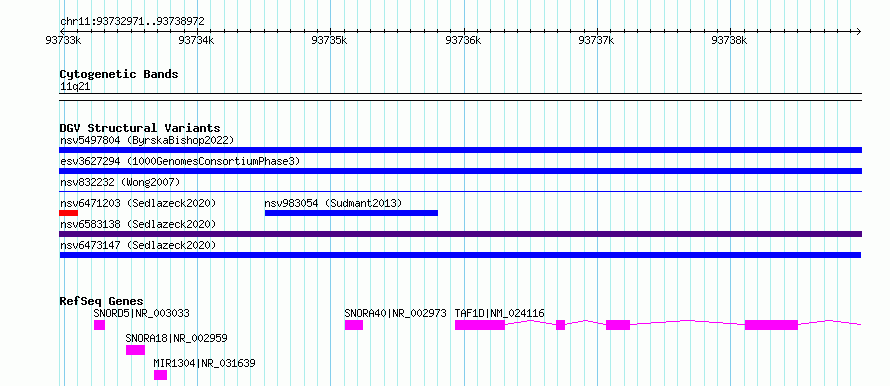
Task: Click the 93735k ruler tick label
Action: (329, 41)
